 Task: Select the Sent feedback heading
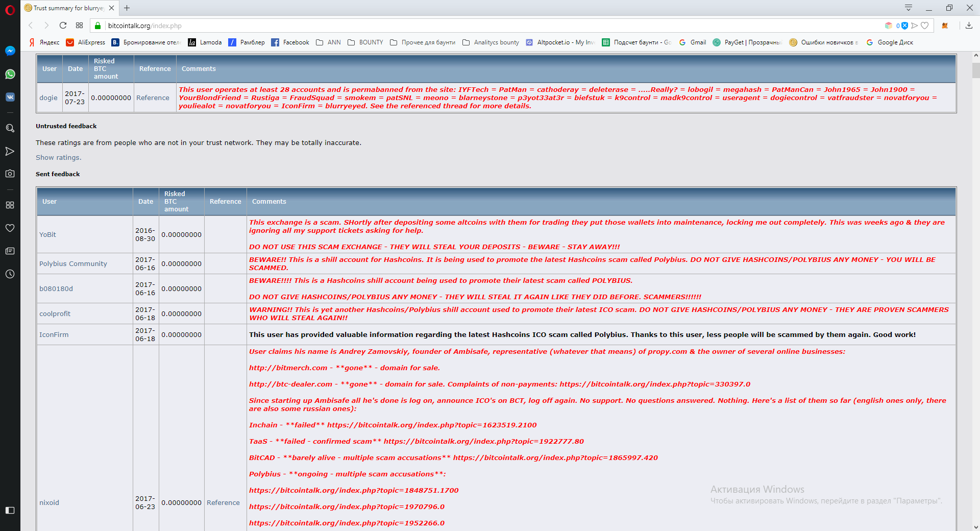[x=58, y=174]
